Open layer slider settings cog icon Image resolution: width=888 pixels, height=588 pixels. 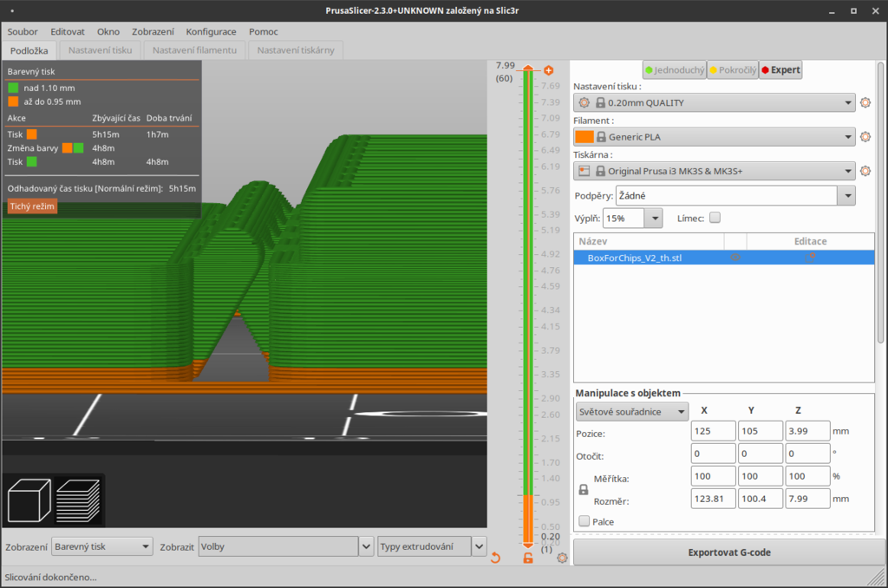pos(562,558)
